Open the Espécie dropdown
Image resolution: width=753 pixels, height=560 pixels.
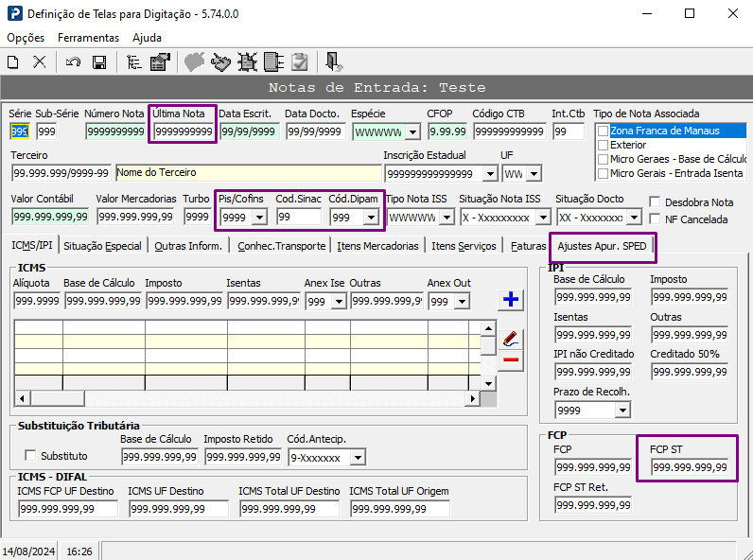[x=412, y=131]
